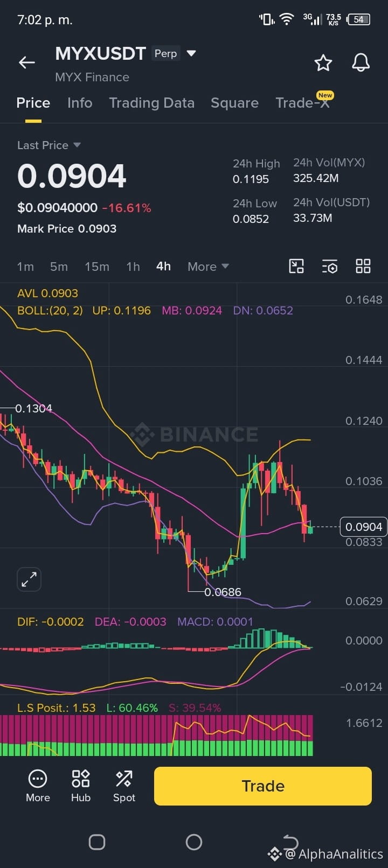The image size is (388, 868).
Task: Open the More menu icon in the bottom bar
Action: [x=38, y=786]
